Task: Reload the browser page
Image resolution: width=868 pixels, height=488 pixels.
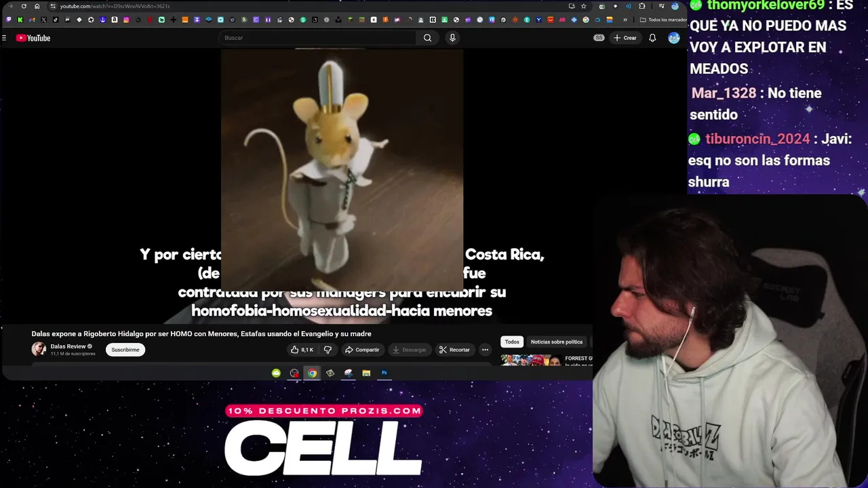Action: (24, 6)
